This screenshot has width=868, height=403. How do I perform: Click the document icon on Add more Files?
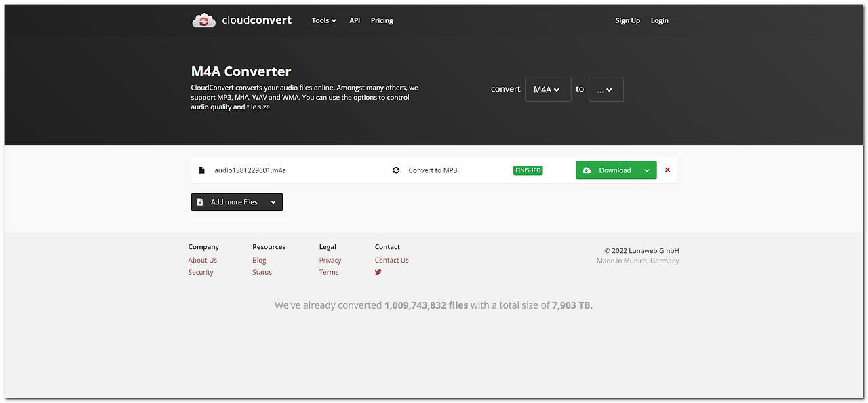coord(200,201)
